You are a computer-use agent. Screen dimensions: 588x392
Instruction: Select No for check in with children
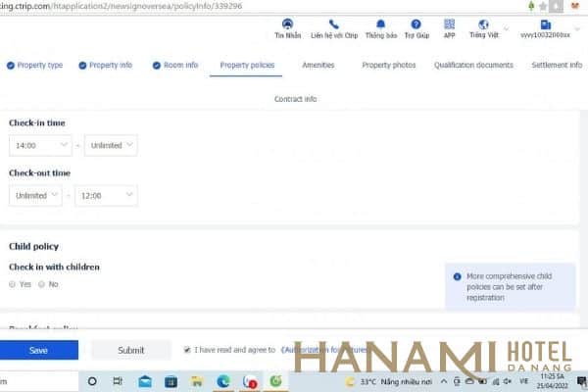coord(41,284)
